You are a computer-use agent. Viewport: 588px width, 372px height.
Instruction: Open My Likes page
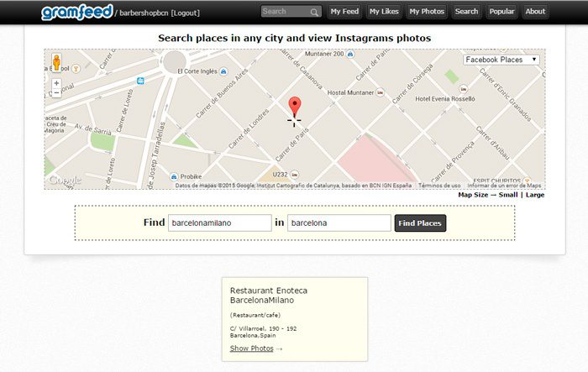[x=384, y=12]
